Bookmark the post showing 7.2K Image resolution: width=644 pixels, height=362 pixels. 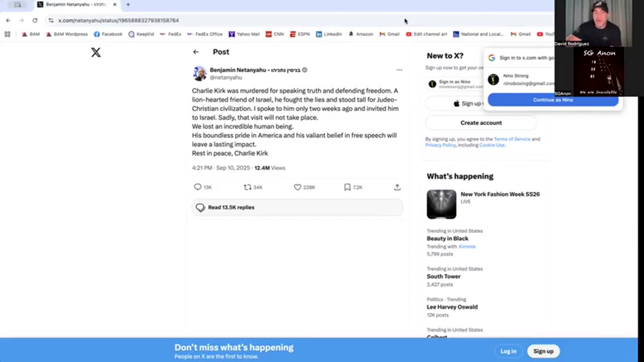pos(347,187)
